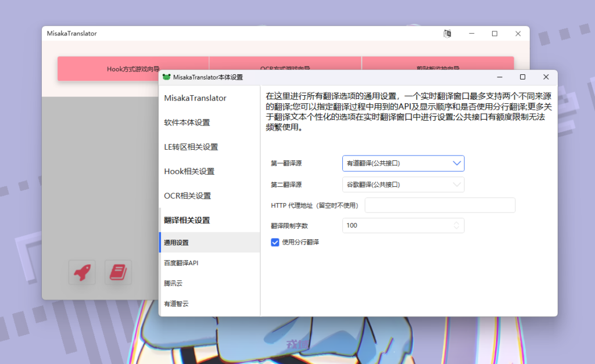The width and height of the screenshot is (595, 364).
Task: Open the 百度翻译API settings page
Action: click(210, 263)
